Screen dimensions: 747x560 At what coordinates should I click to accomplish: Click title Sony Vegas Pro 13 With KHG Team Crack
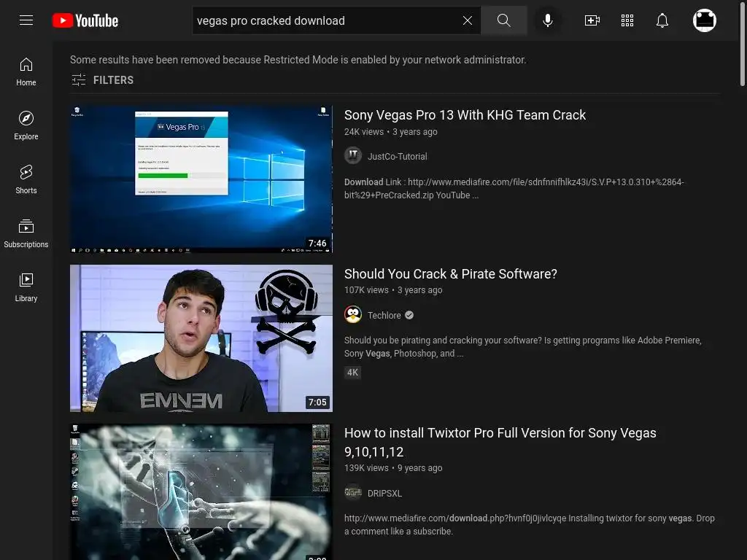click(x=465, y=115)
